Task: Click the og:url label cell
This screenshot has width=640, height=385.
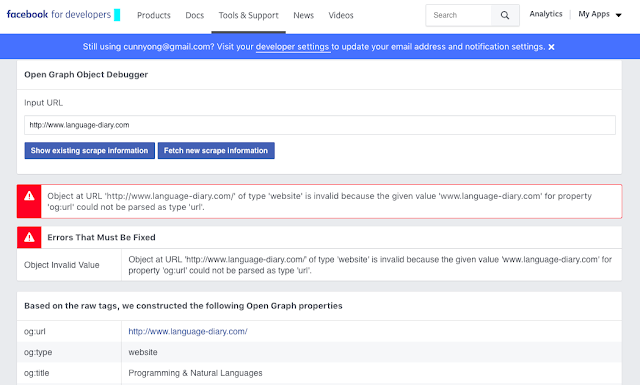Action: [69, 331]
